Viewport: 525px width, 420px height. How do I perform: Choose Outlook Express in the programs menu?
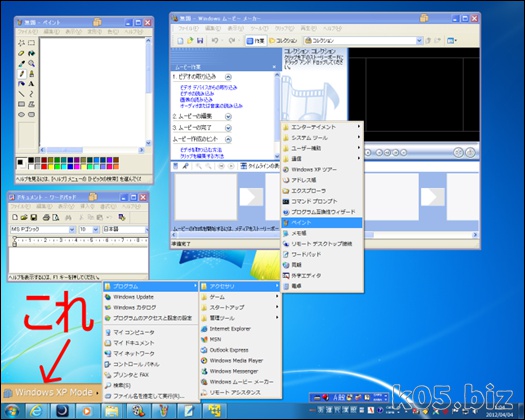tap(240, 350)
